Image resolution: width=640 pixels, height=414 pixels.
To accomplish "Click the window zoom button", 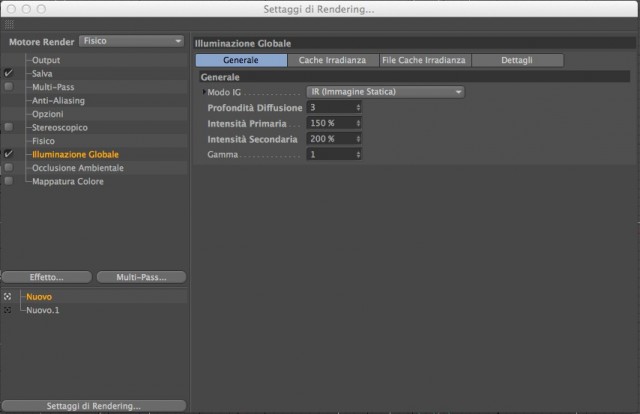I will click(x=41, y=9).
